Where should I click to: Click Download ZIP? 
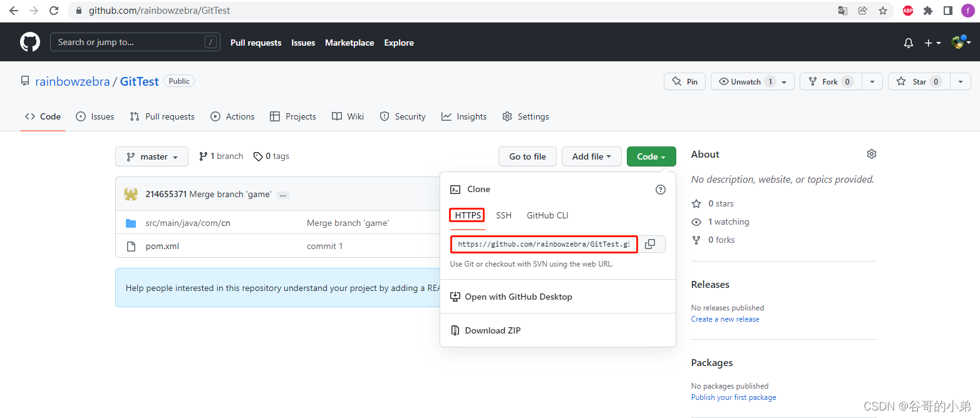click(492, 330)
